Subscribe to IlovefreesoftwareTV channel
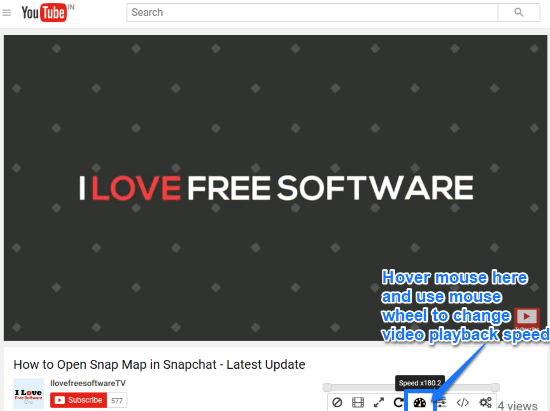This screenshot has width=550, height=411. click(78, 400)
